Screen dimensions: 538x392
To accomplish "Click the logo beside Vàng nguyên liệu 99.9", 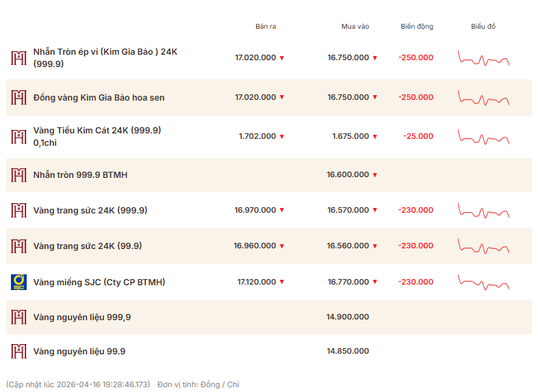I will pyautogui.click(x=18, y=352).
